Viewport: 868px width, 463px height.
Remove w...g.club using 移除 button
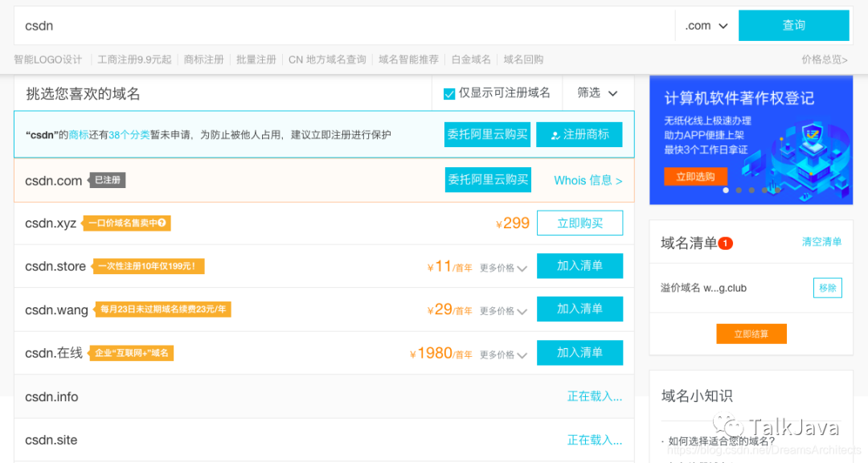tap(828, 288)
